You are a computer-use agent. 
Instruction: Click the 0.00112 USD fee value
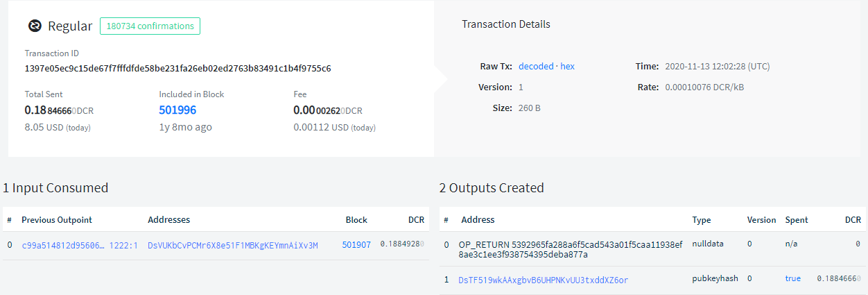334,127
